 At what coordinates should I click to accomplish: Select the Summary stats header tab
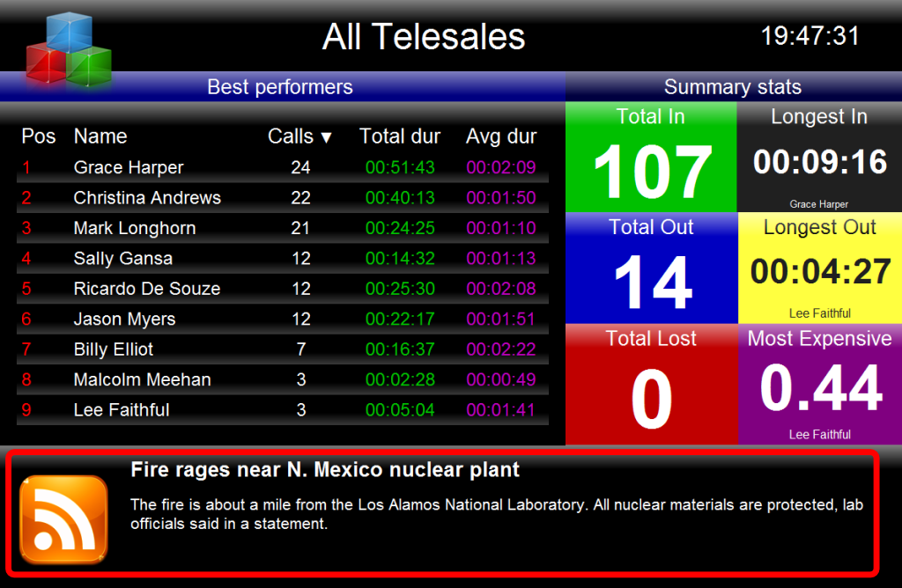[x=732, y=87]
